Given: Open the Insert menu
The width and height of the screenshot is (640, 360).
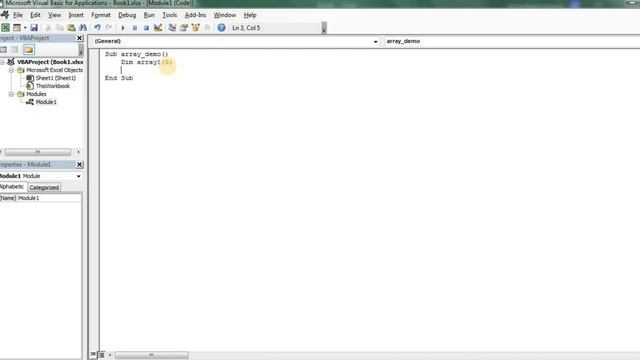Looking at the screenshot, I should point(76,15).
